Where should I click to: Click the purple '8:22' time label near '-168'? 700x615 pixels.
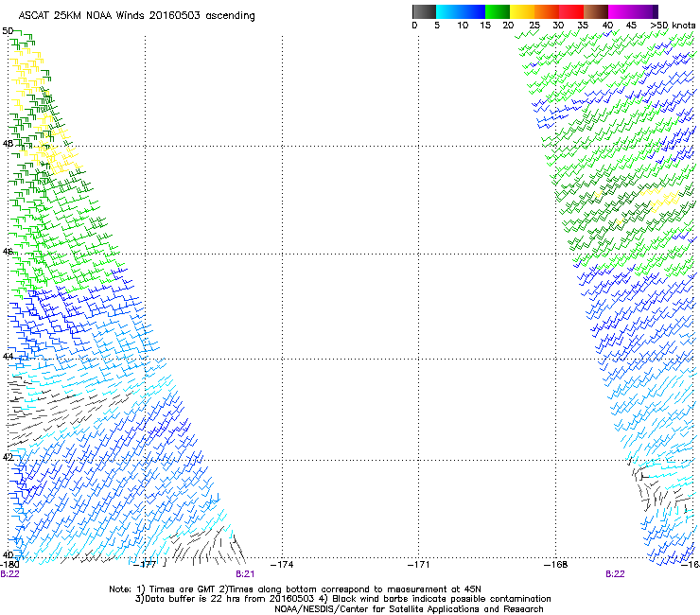615,574
